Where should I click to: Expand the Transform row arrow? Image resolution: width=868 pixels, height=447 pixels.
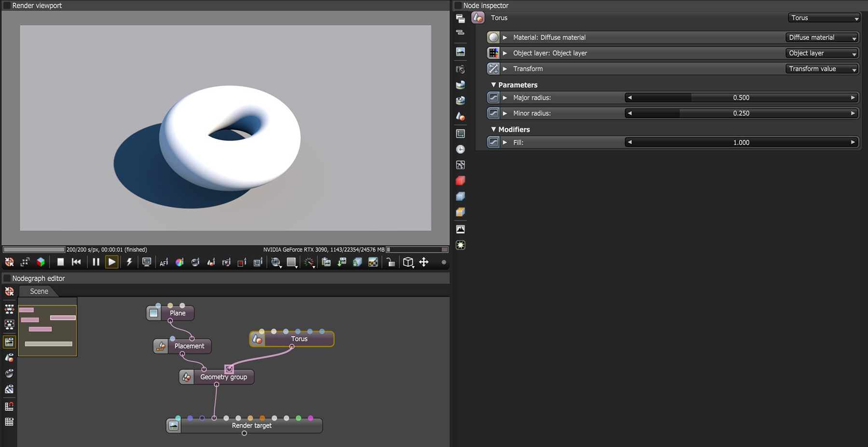[505, 68]
